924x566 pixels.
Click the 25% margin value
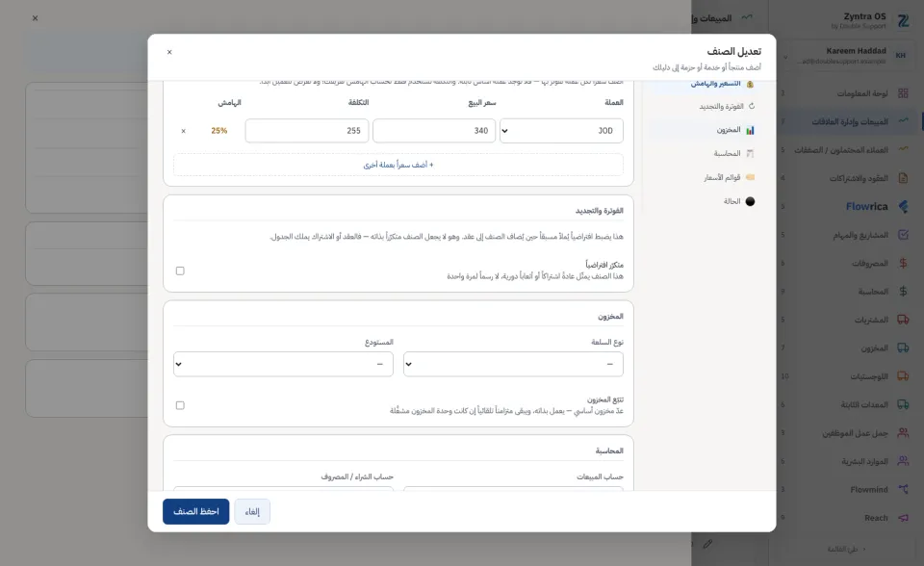[x=219, y=131]
